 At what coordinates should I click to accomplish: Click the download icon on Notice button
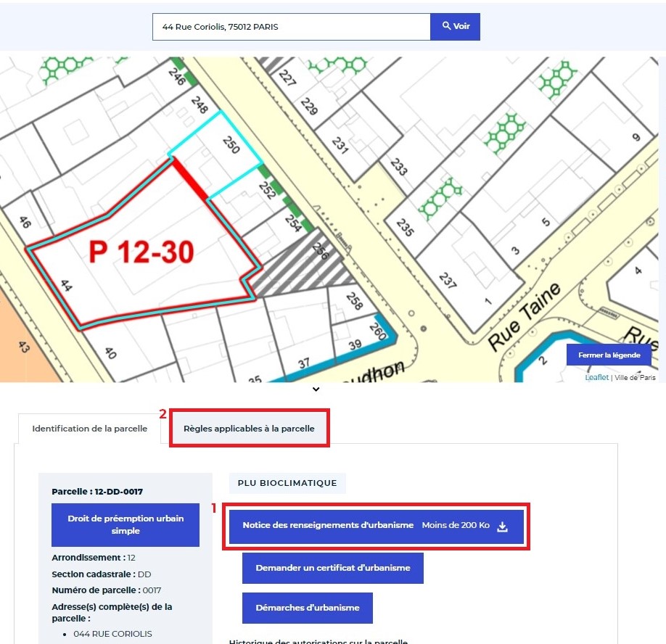coord(502,526)
